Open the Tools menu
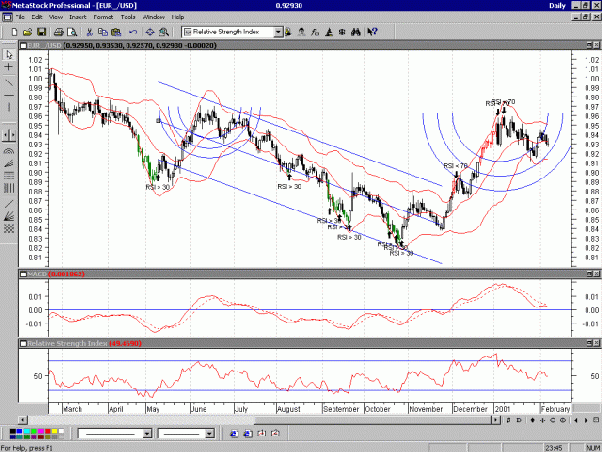 (x=128, y=17)
